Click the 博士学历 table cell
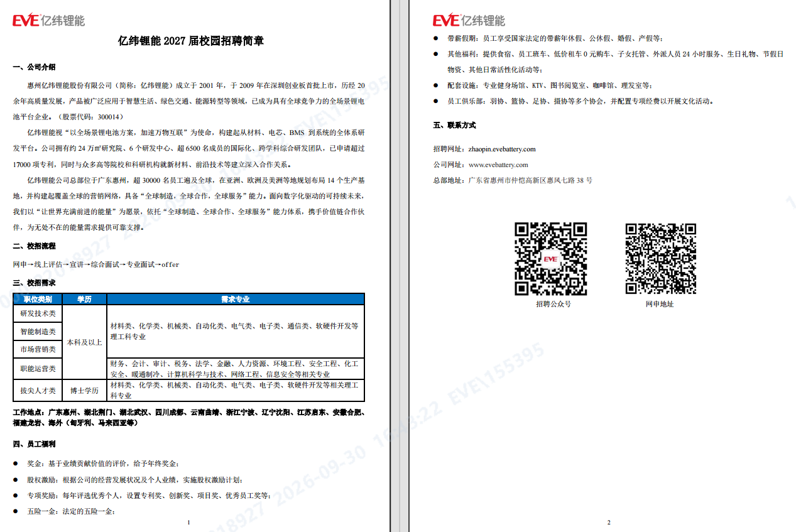 tap(84, 391)
